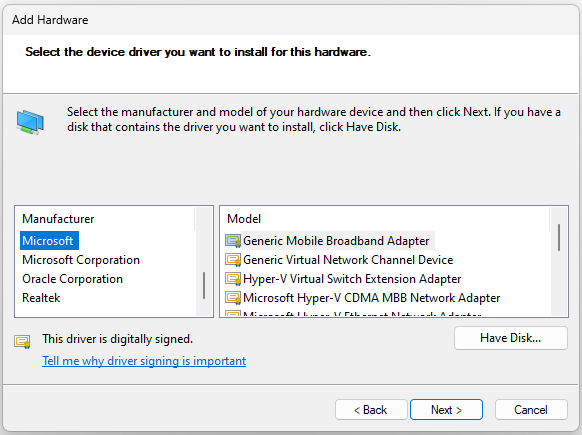Image resolution: width=582 pixels, height=435 pixels.
Task: Go back to the previous step
Action: coord(371,410)
